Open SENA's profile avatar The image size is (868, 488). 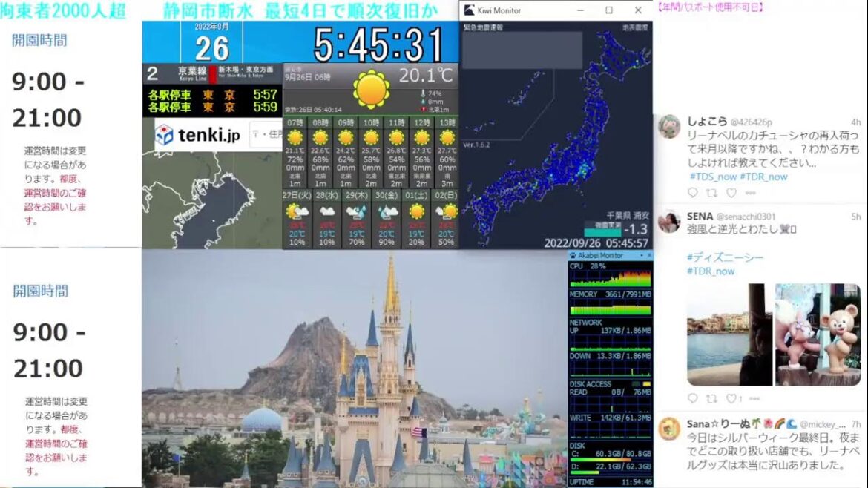(669, 221)
